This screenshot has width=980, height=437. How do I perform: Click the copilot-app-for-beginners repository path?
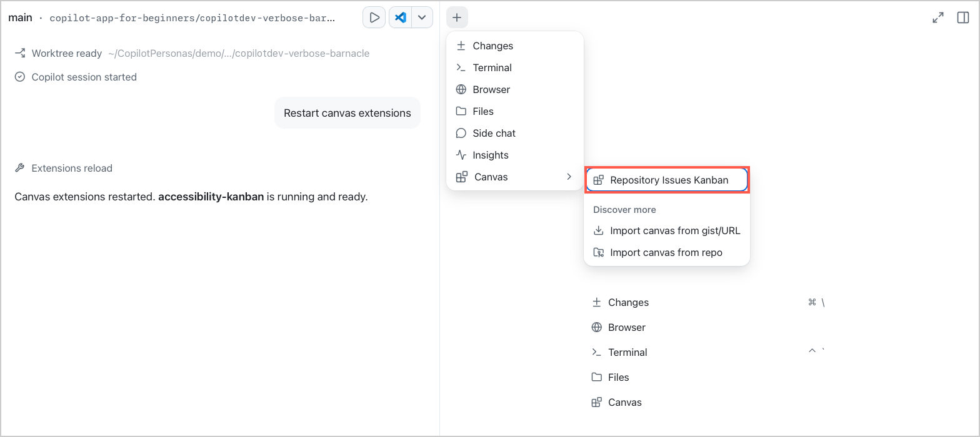(192, 17)
